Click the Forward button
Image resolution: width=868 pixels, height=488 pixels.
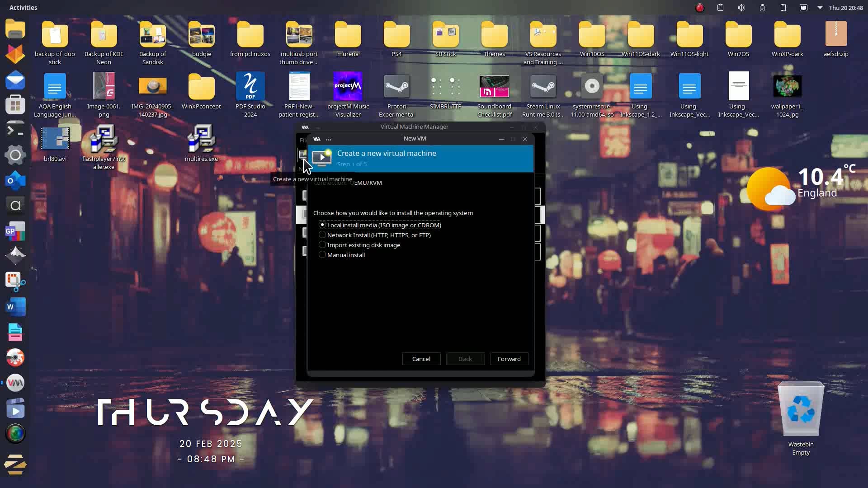coord(509,359)
